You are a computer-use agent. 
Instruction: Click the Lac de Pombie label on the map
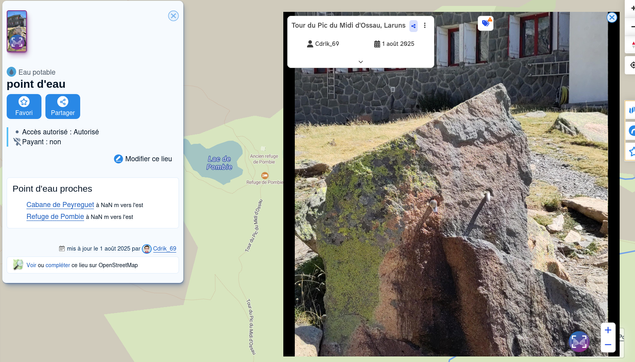(219, 163)
